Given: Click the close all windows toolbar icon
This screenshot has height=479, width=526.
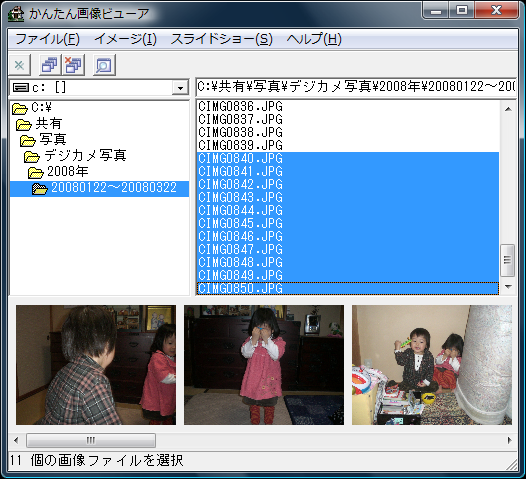Looking at the screenshot, I should coord(73,65).
